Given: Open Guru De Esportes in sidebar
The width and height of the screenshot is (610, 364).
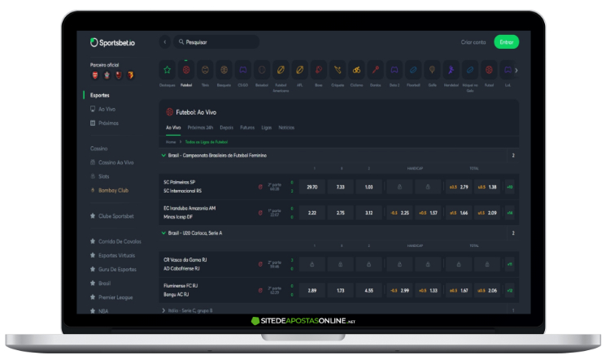Looking at the screenshot, I should (x=113, y=269).
